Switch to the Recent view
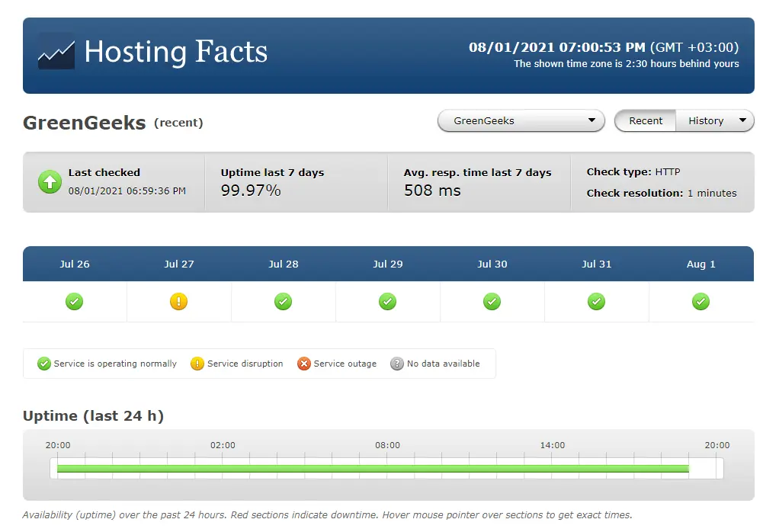Image resolution: width=779 pixels, height=532 pixels. click(x=646, y=120)
